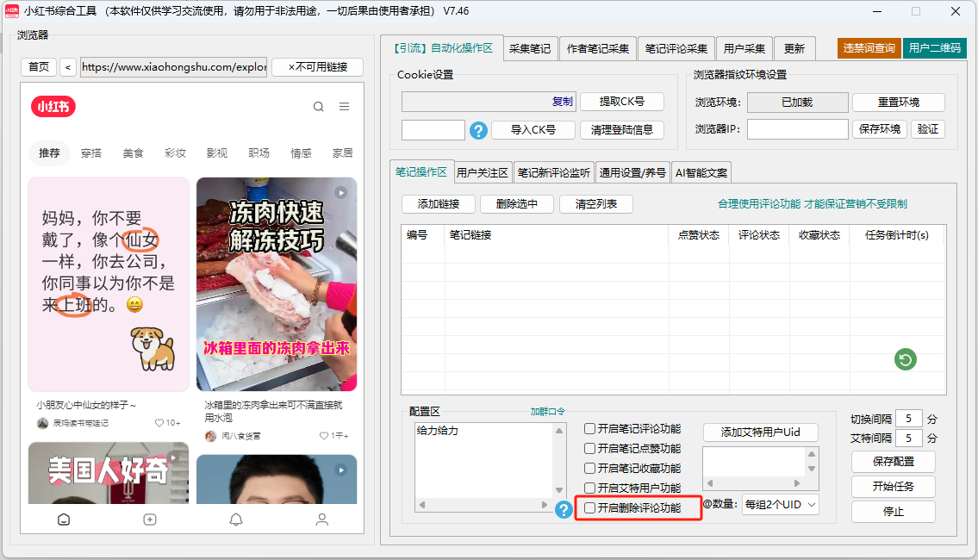Open the hamburger menu icon in browser

coord(344,107)
